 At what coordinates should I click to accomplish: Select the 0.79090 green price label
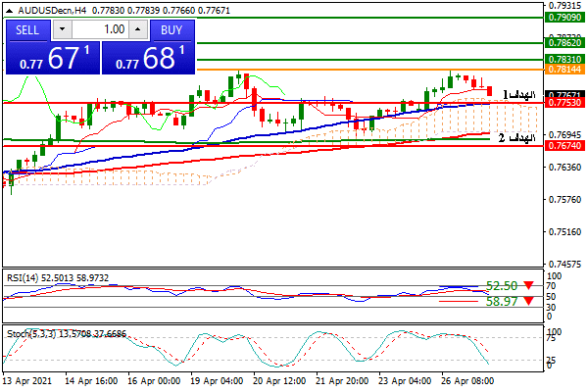point(564,18)
